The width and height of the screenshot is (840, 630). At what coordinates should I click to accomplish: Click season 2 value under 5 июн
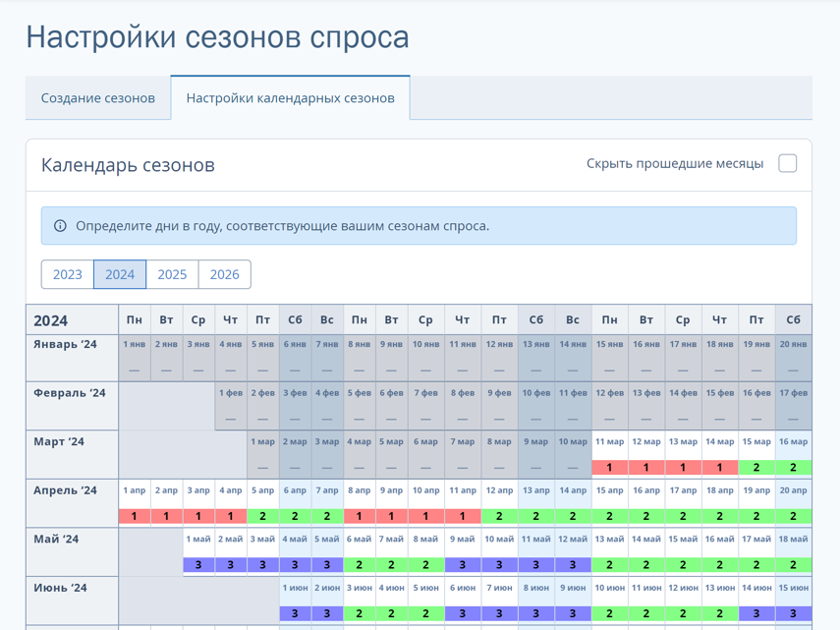[x=425, y=613]
